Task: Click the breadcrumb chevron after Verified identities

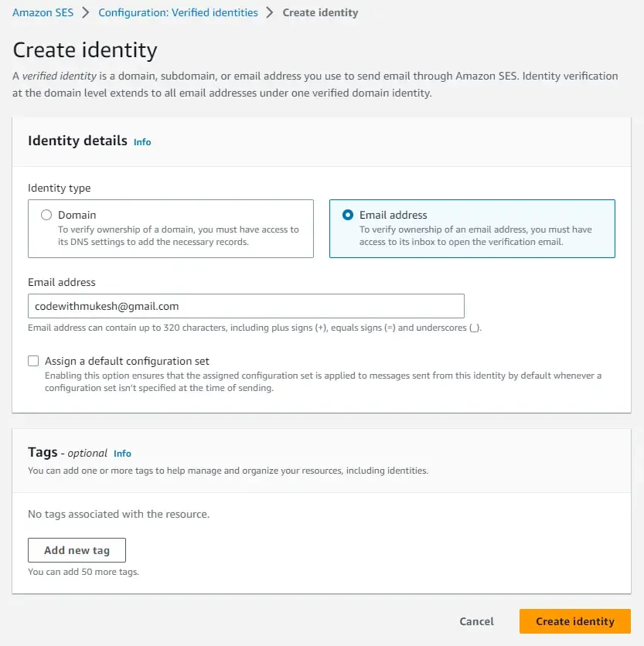Action: (x=271, y=12)
